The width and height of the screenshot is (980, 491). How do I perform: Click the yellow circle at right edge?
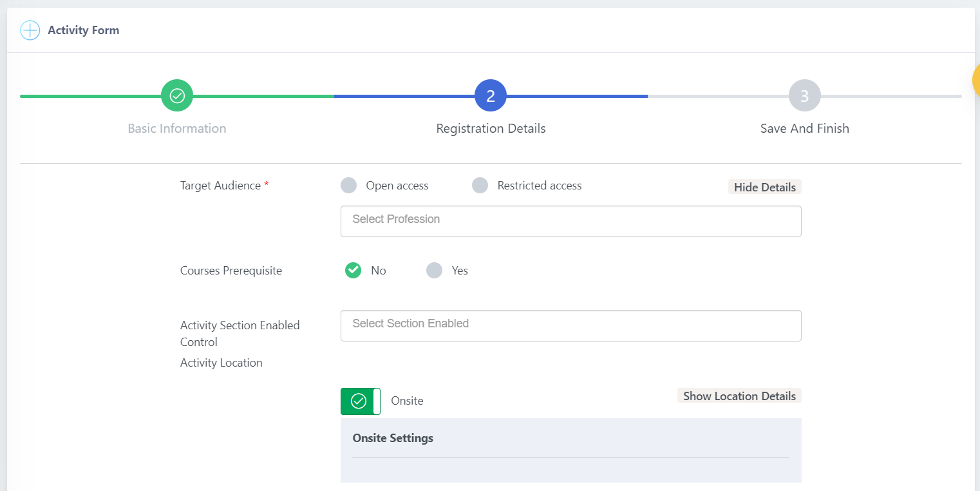[975, 81]
